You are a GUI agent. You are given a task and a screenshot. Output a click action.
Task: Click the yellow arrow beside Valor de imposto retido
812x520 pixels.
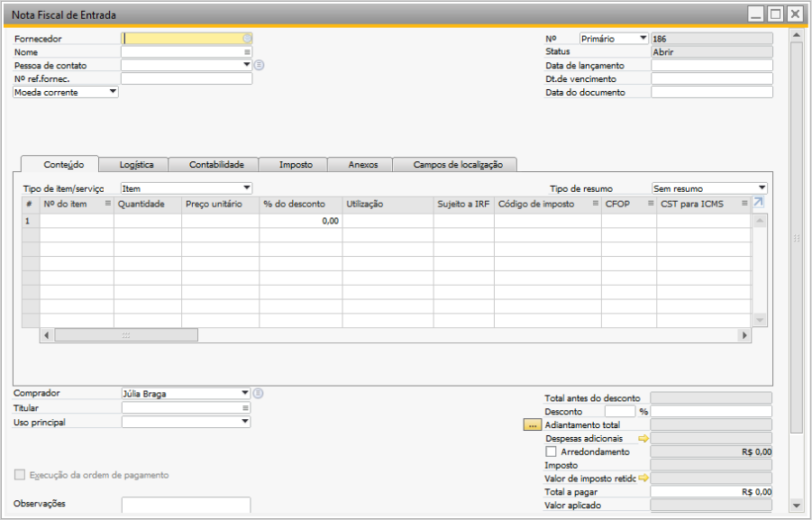tap(643, 478)
